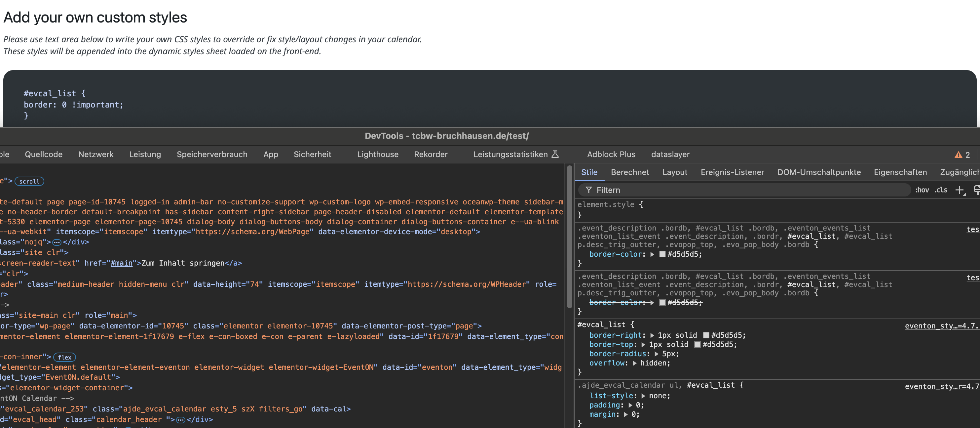Open DOM-Umschaltpunkte sidebar tab
Viewport: 980px width, 428px height.
[819, 172]
